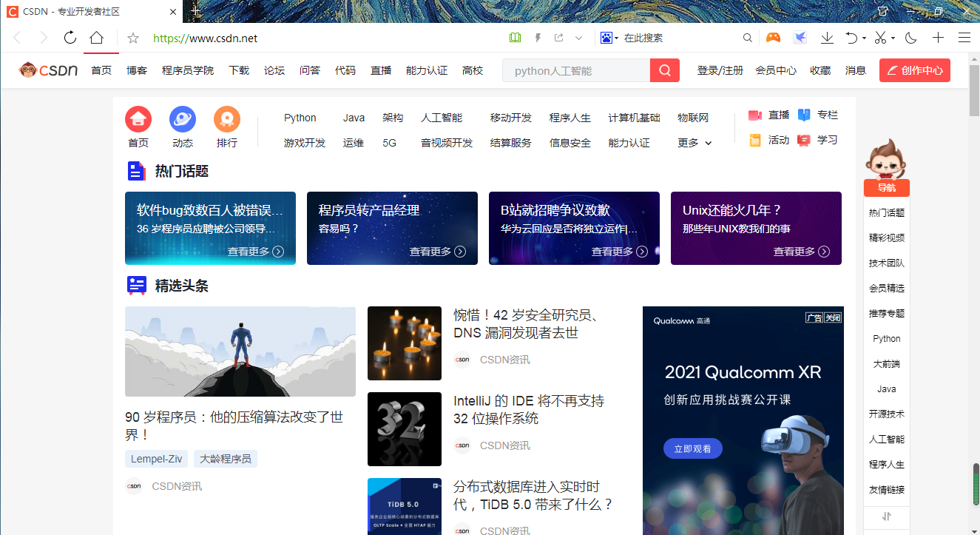Open the Baidu search engine selector
The width and height of the screenshot is (980, 535).
(609, 38)
